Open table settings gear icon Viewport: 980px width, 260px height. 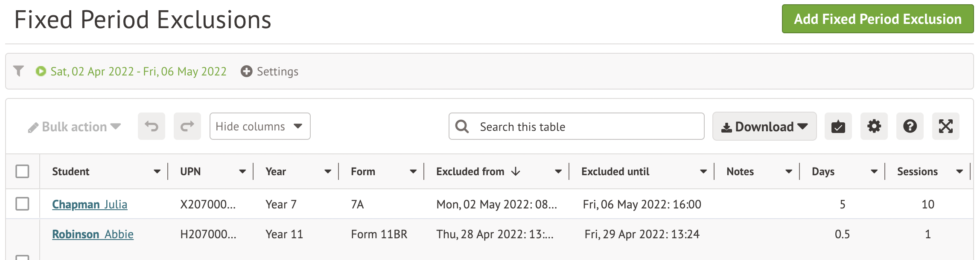(x=874, y=126)
